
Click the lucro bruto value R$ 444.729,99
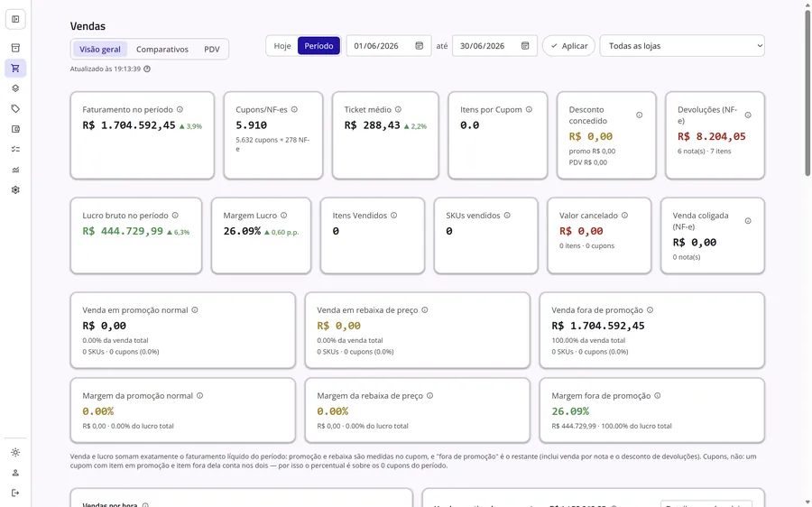pyautogui.click(x=123, y=232)
